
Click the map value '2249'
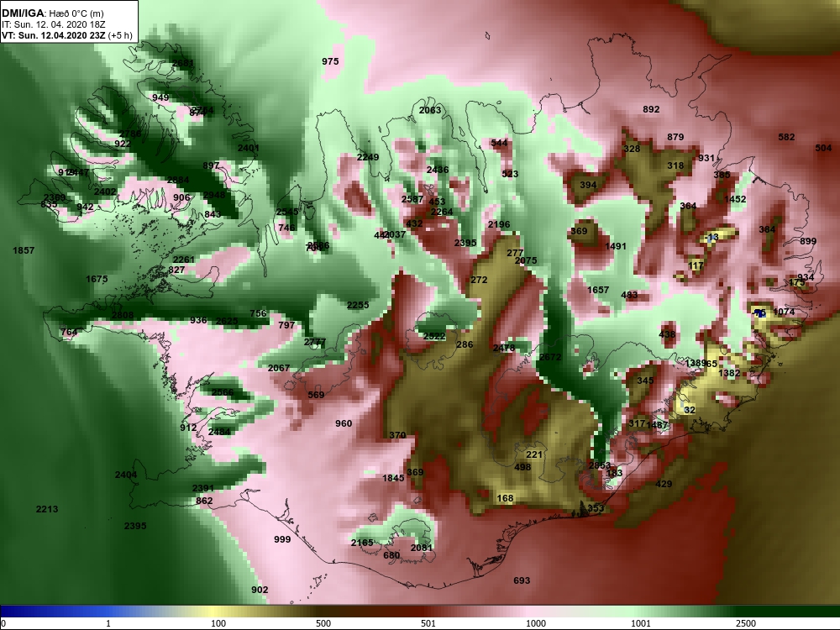point(368,158)
